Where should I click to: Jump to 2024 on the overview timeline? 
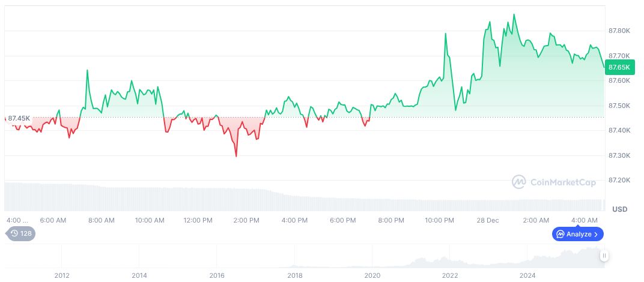tap(527, 275)
